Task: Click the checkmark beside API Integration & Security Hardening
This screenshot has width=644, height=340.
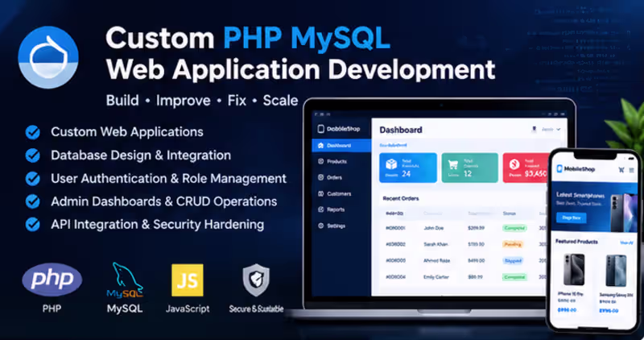Action: (33, 225)
